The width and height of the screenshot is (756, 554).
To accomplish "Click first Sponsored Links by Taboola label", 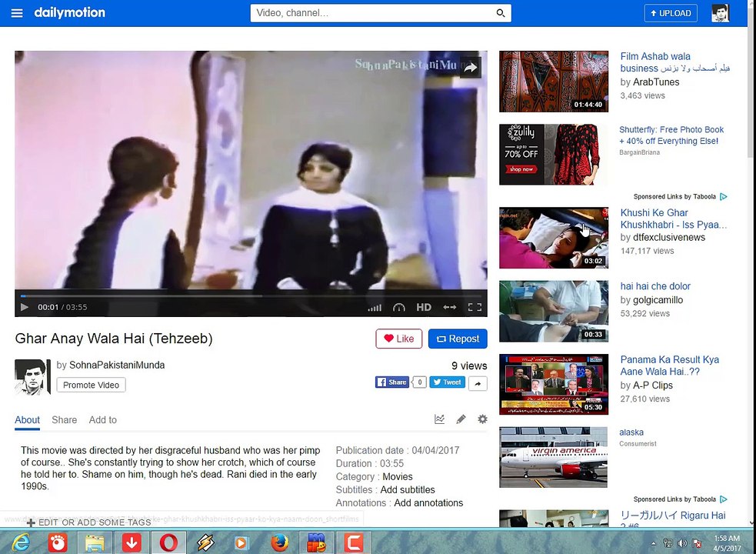I will [x=680, y=196].
